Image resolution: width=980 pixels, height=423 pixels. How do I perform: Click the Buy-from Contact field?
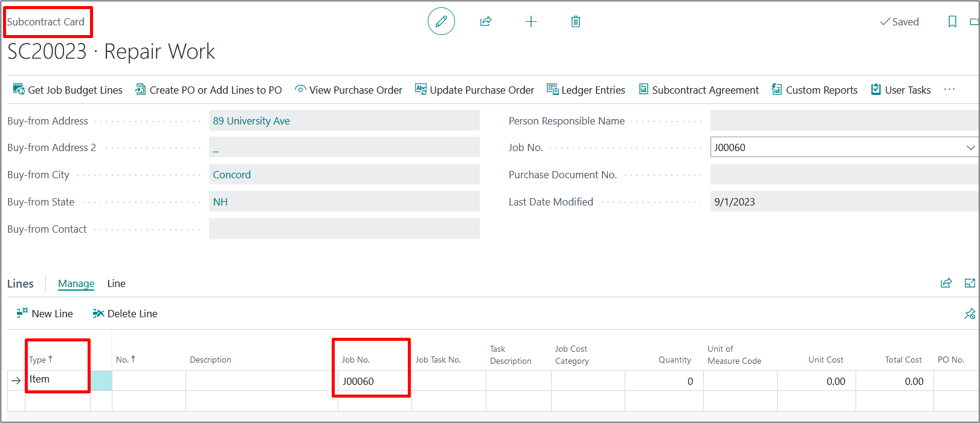(x=344, y=229)
